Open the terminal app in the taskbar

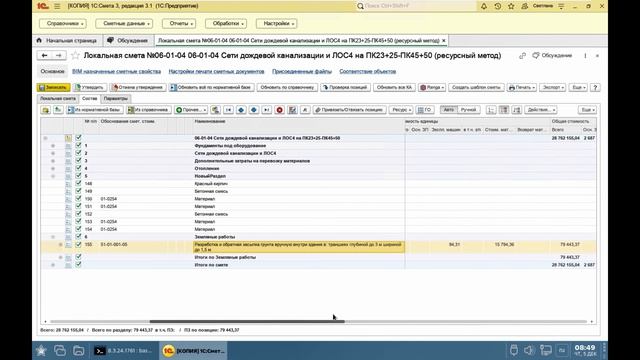(x=125, y=351)
